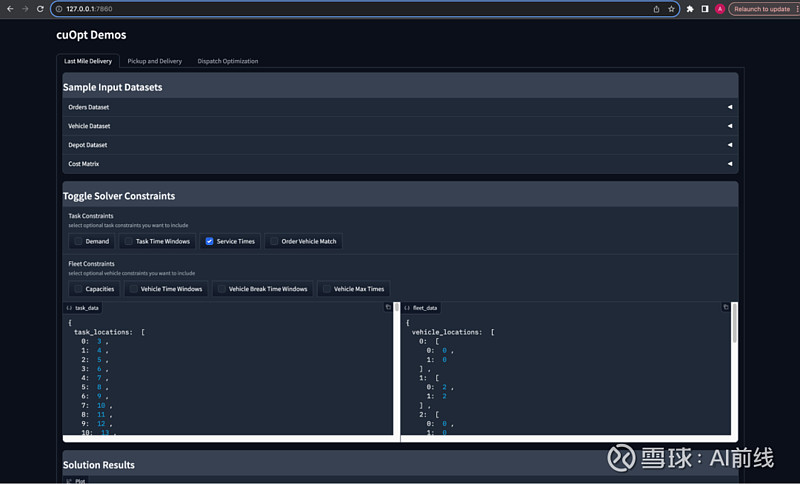This screenshot has height=484, width=800.
Task: Copy task_data JSON with the copy icon
Action: click(x=388, y=308)
